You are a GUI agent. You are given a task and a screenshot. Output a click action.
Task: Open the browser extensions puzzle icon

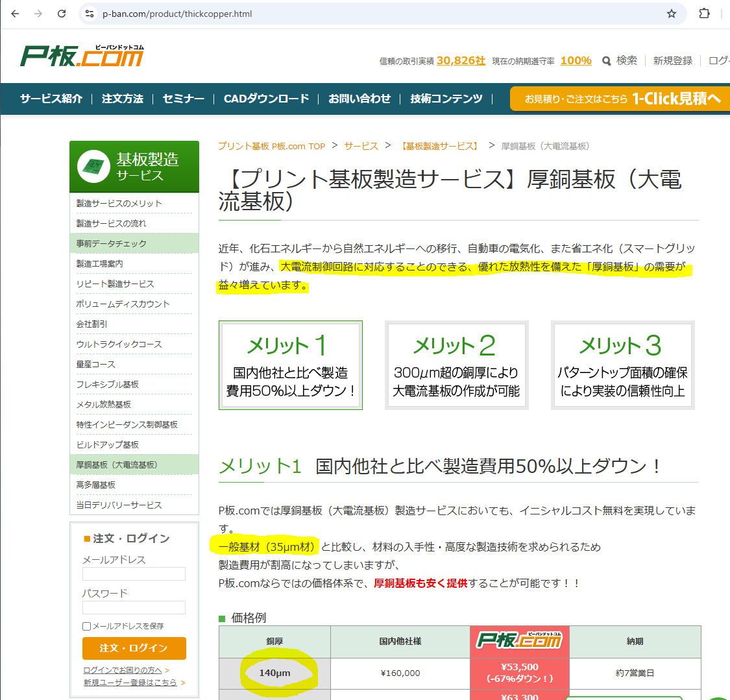click(x=704, y=14)
